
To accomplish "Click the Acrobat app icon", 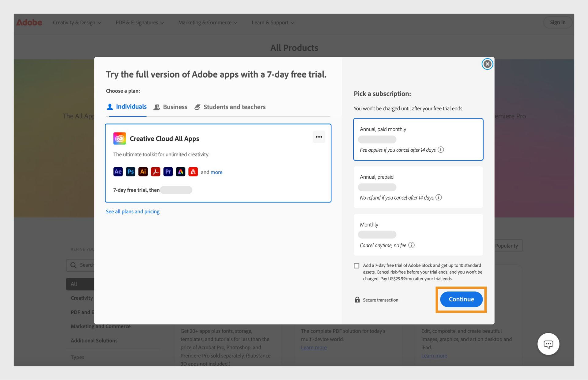I will coord(155,172).
